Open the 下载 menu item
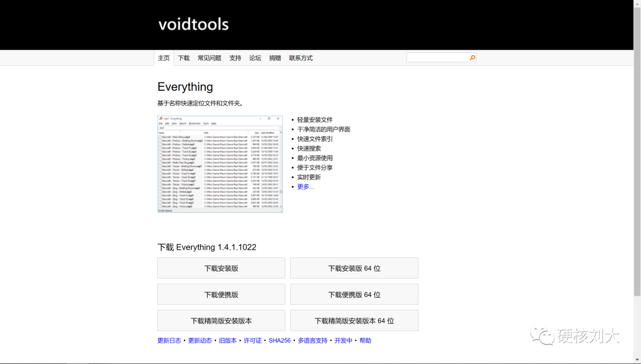 [x=183, y=58]
